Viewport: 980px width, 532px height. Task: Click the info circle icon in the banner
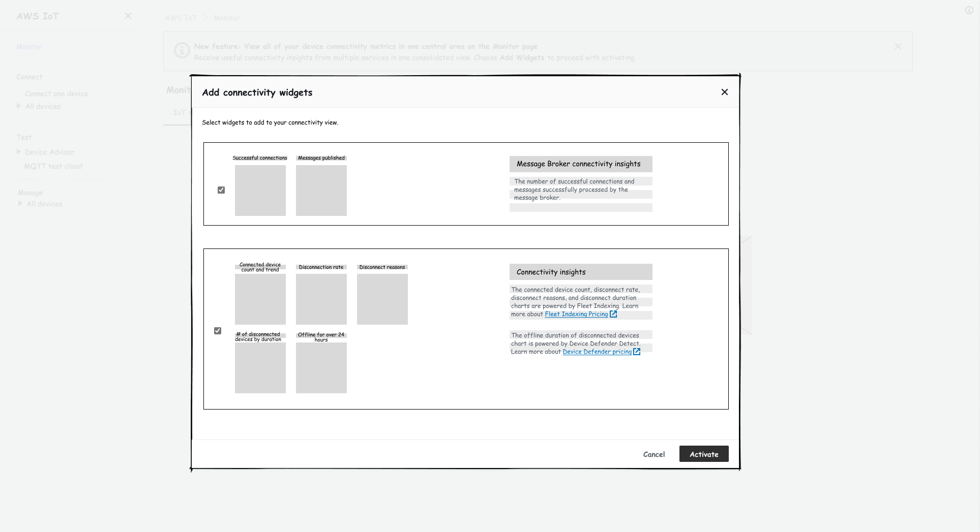pos(182,51)
